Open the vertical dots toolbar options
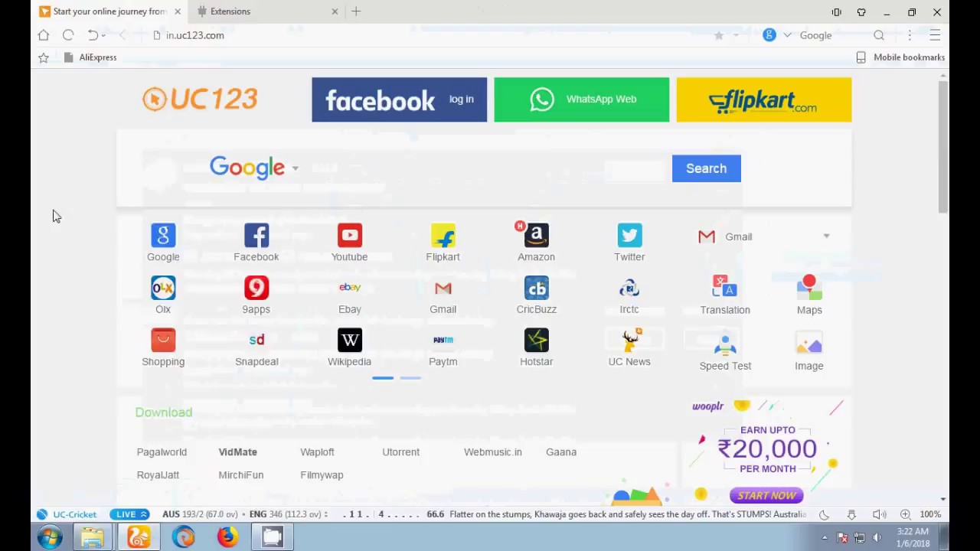 (910, 35)
